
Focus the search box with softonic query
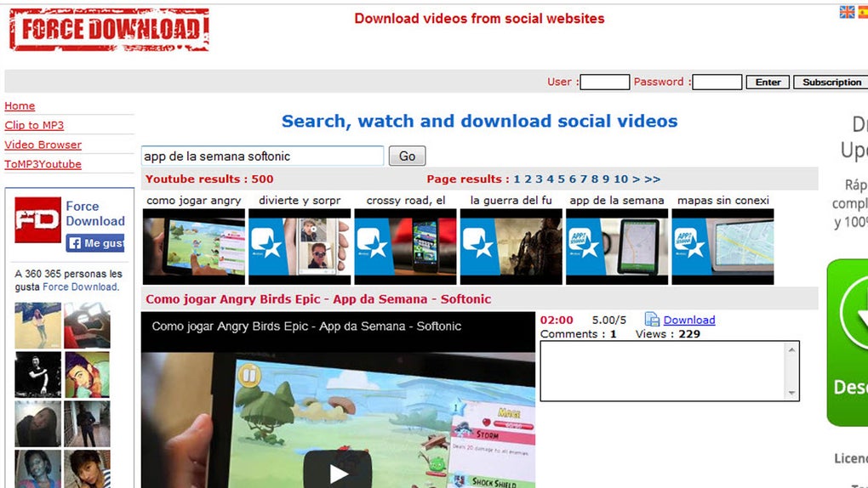pyautogui.click(x=262, y=156)
